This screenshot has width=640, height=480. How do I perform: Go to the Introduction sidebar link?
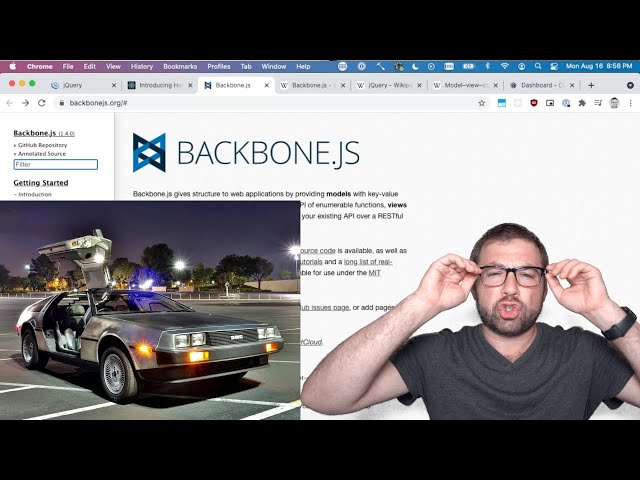35,194
